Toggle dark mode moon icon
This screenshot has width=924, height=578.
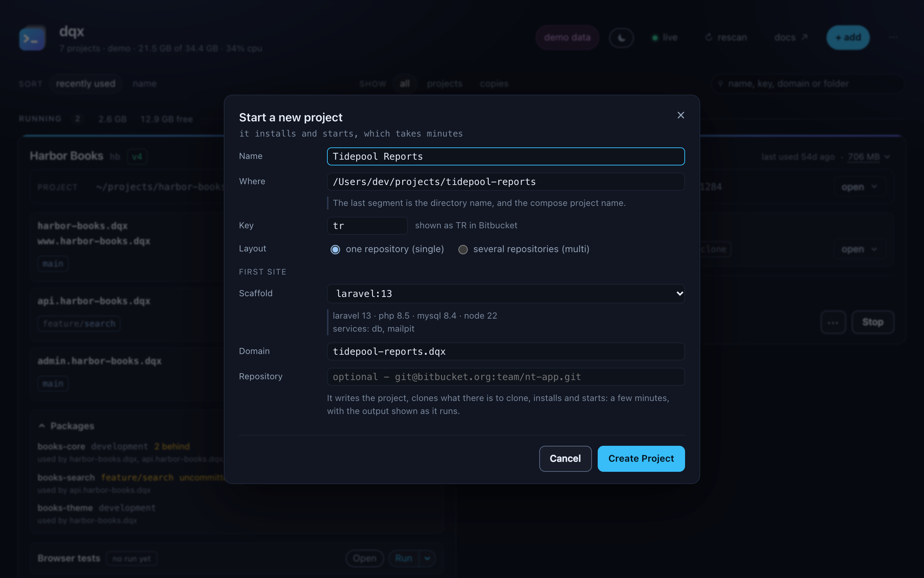click(621, 38)
